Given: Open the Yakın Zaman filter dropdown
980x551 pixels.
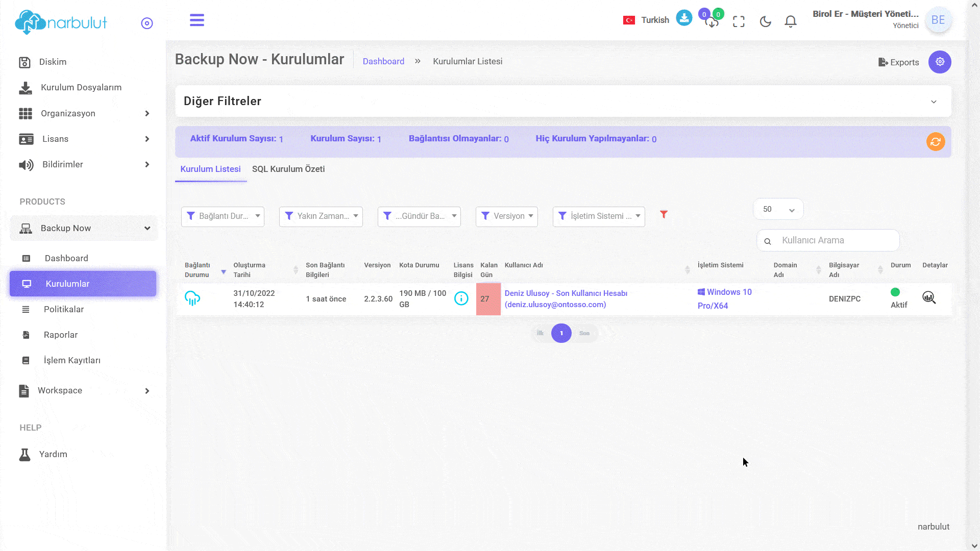Looking at the screenshot, I should 321,216.
